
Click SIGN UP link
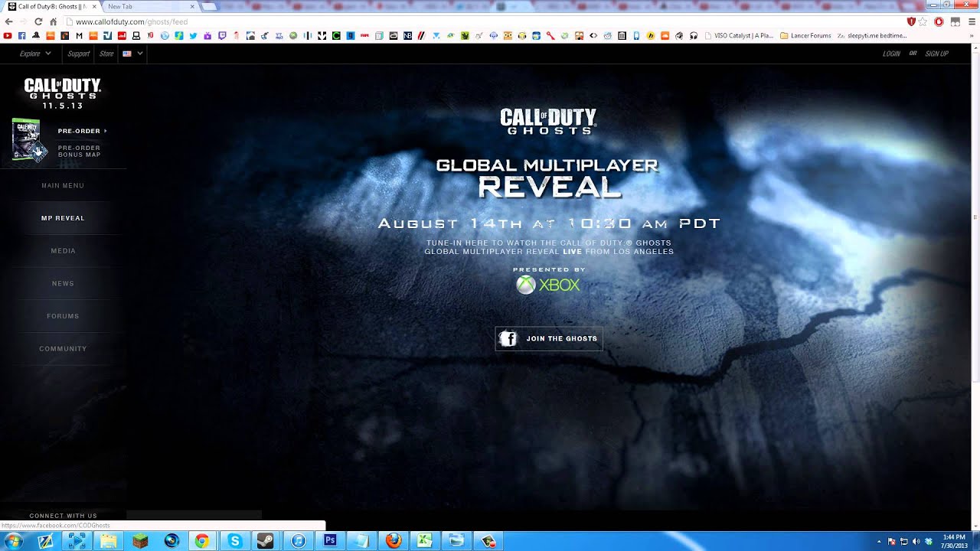point(936,54)
